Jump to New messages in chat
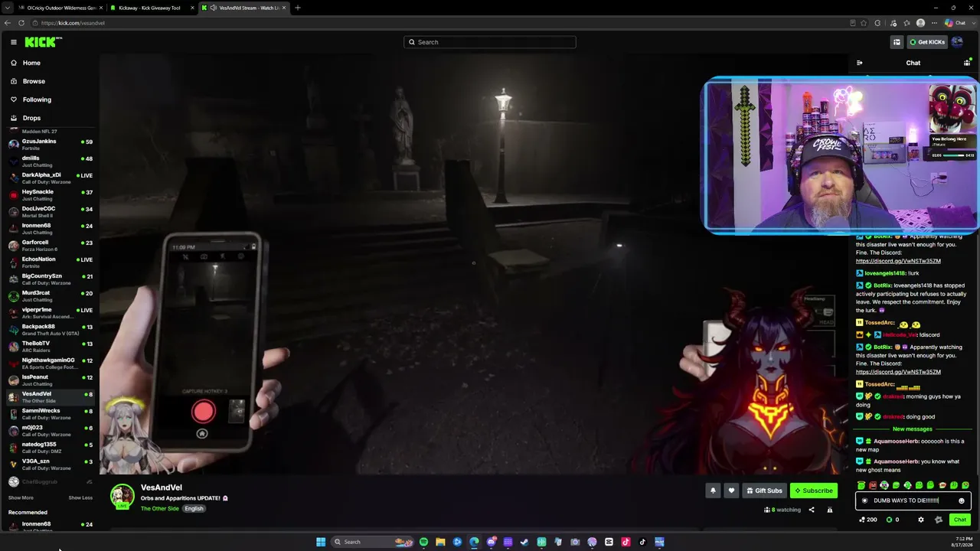 [913, 429]
